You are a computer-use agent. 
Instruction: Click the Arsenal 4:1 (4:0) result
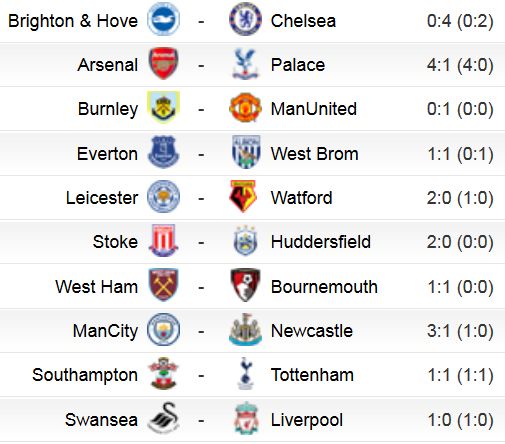(460, 65)
